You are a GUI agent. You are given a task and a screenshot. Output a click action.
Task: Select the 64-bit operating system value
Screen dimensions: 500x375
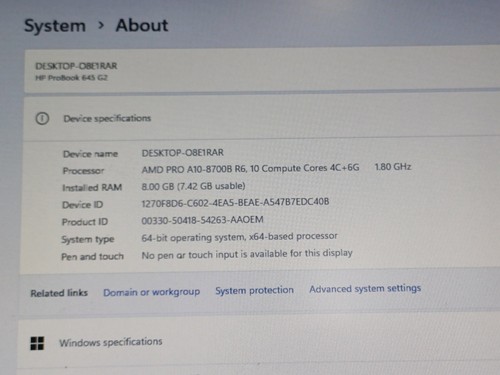click(239, 237)
